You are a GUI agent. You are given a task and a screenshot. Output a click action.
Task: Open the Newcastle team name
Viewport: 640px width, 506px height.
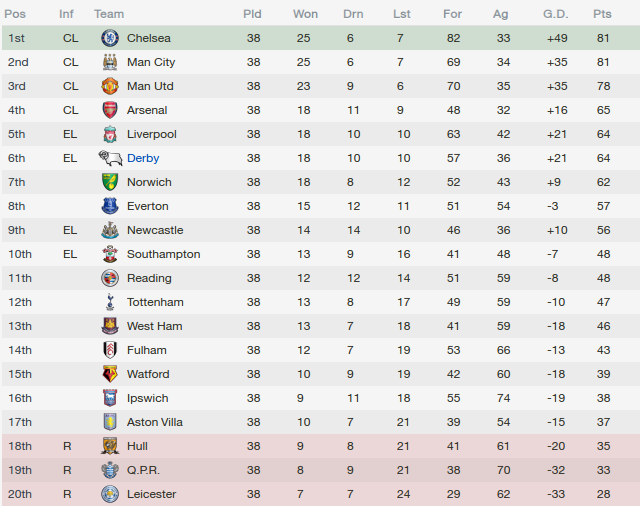point(155,230)
